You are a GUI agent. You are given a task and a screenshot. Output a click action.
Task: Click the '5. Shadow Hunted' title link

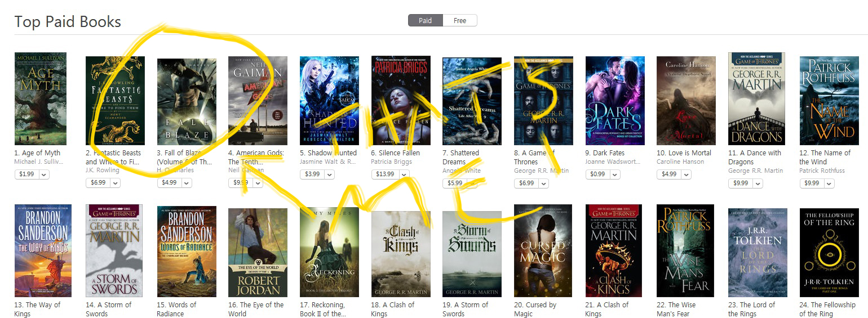click(x=328, y=153)
